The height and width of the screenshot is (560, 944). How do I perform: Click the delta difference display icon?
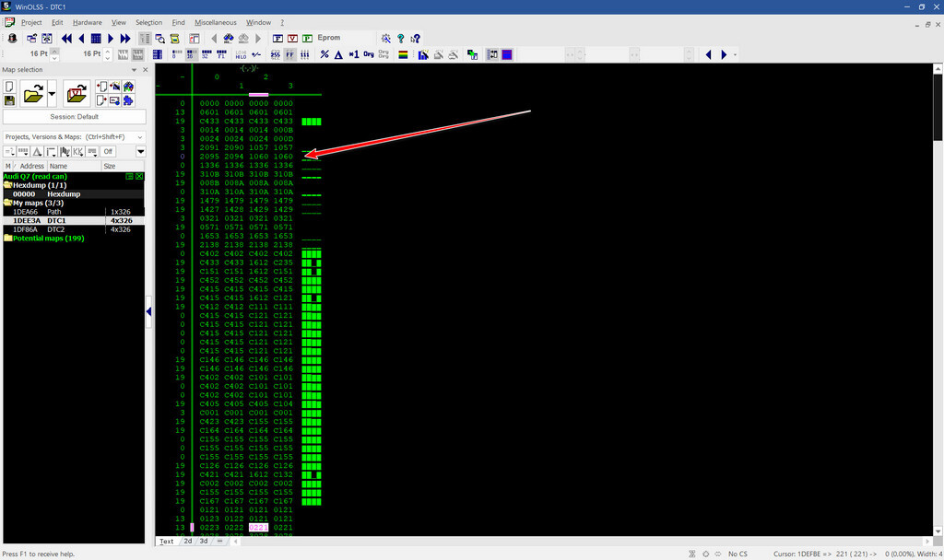(x=338, y=54)
